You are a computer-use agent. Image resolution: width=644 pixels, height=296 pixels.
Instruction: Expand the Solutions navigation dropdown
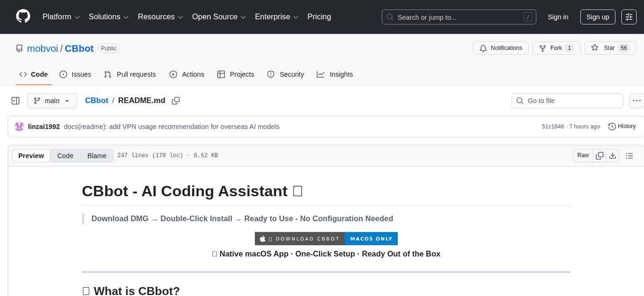[x=108, y=17]
